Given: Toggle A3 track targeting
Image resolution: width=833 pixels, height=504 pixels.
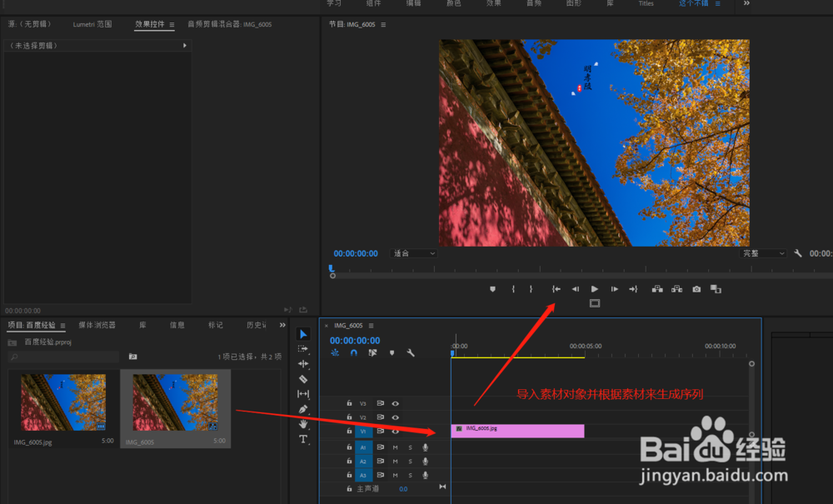Looking at the screenshot, I should coord(363,476).
